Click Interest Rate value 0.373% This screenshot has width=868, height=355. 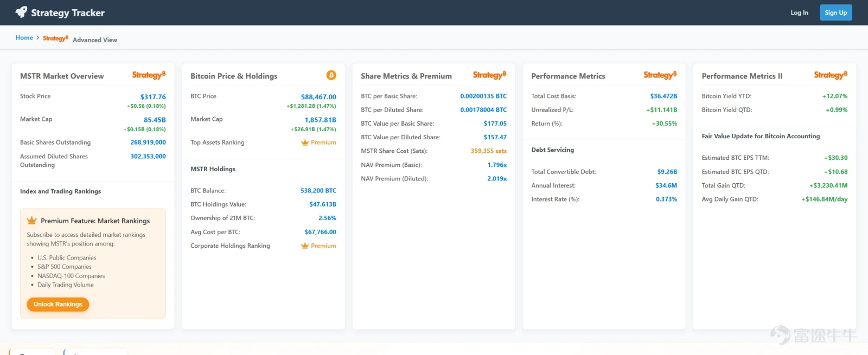point(667,199)
